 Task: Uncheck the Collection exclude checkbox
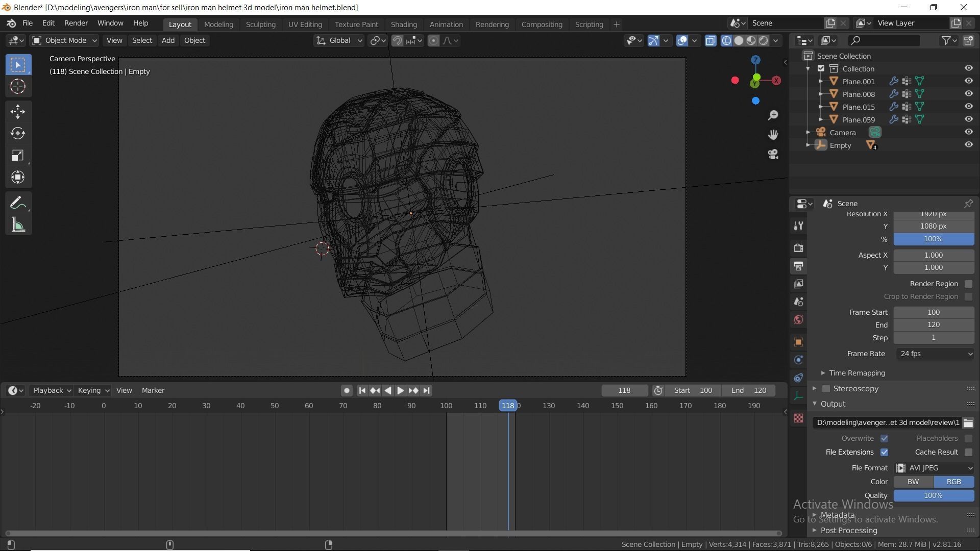pyautogui.click(x=821, y=68)
